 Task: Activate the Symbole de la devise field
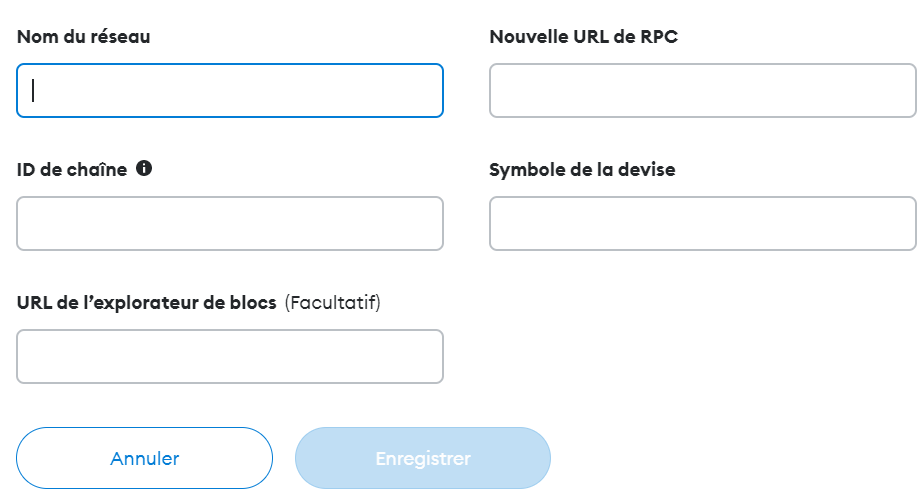tap(702, 223)
